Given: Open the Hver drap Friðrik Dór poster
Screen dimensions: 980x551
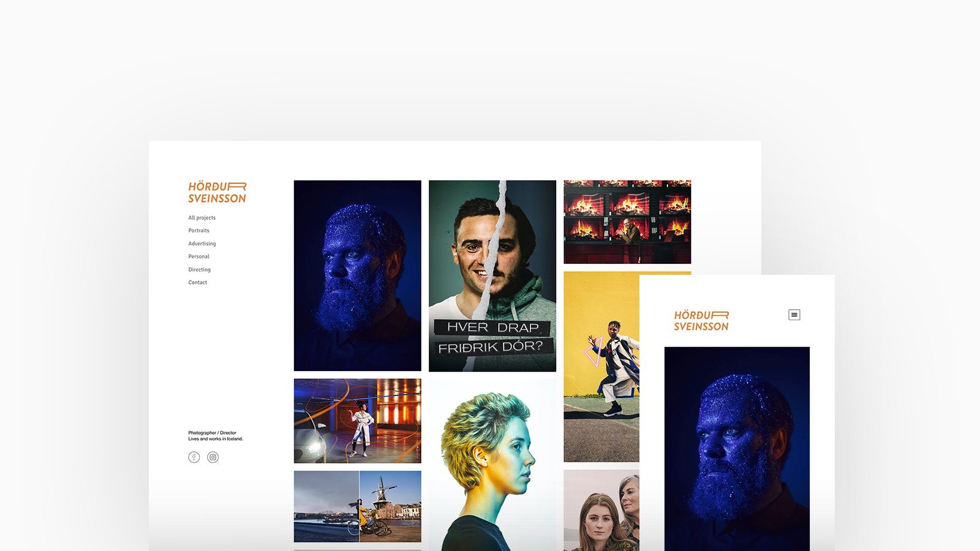Looking at the screenshot, I should tap(492, 275).
